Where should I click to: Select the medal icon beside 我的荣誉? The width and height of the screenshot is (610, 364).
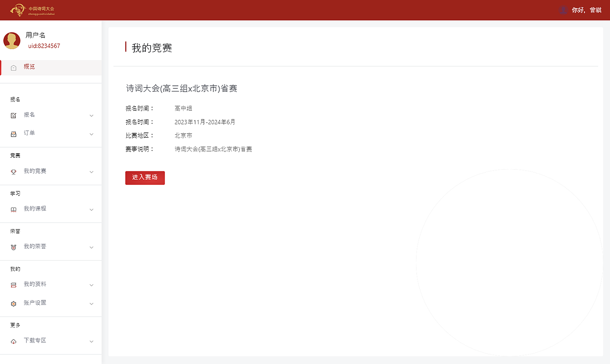(13, 246)
